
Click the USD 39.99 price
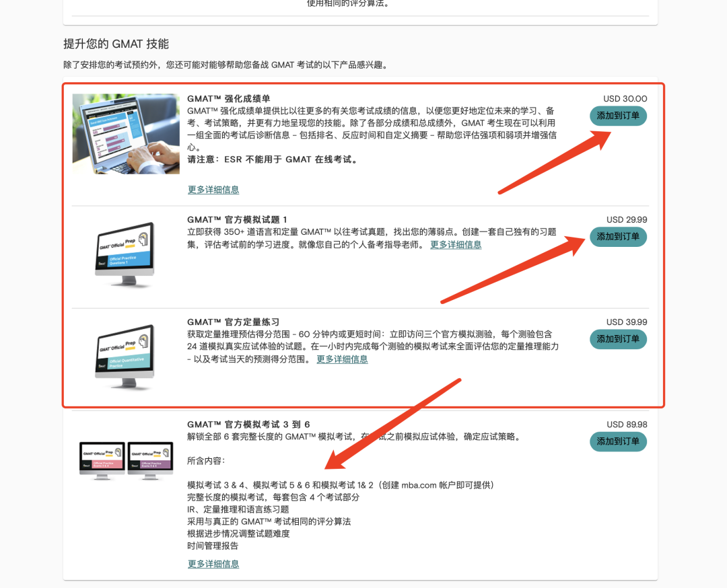tap(627, 322)
